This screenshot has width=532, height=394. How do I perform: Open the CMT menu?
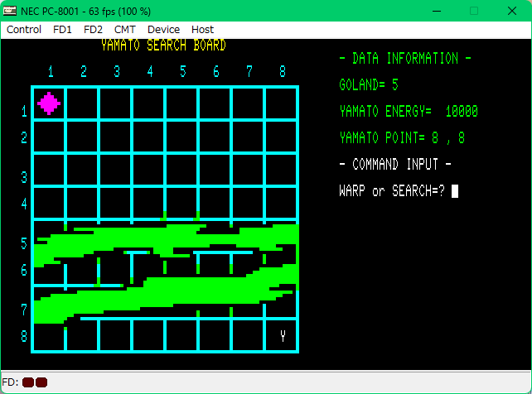(125, 30)
